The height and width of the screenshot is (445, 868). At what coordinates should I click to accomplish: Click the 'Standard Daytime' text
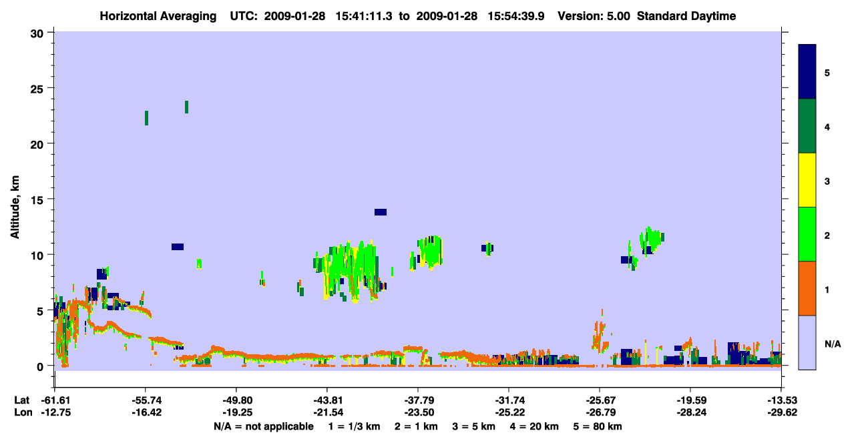click(x=686, y=16)
